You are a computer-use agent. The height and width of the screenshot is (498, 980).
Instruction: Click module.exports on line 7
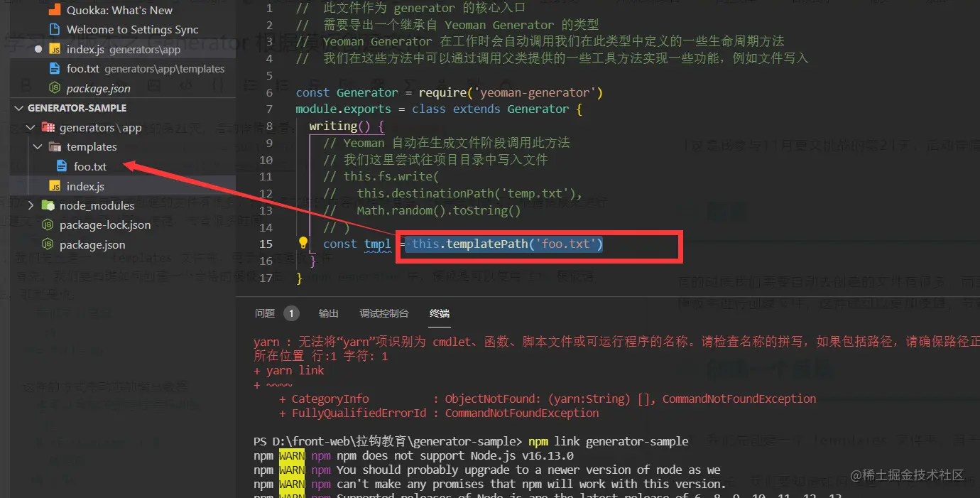click(344, 109)
